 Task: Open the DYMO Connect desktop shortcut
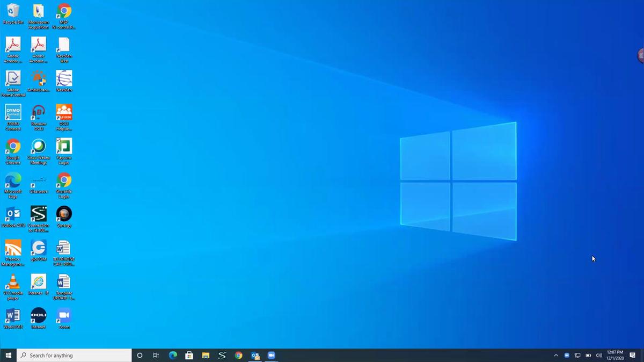coord(13,113)
